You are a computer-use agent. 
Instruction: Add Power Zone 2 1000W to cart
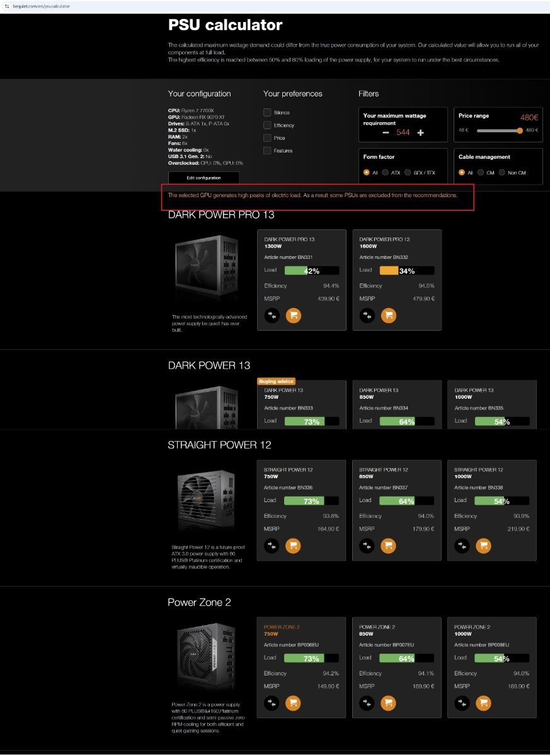[x=483, y=703]
